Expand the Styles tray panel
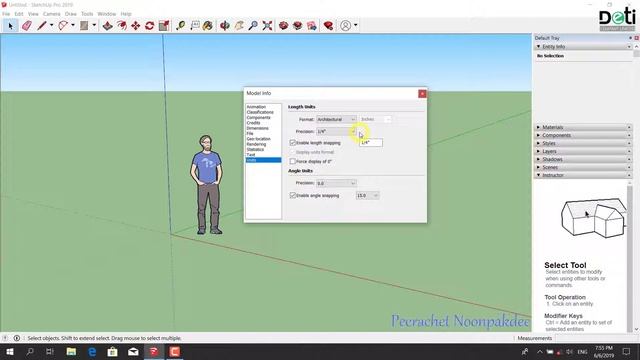The width and height of the screenshot is (640, 360). click(x=583, y=143)
